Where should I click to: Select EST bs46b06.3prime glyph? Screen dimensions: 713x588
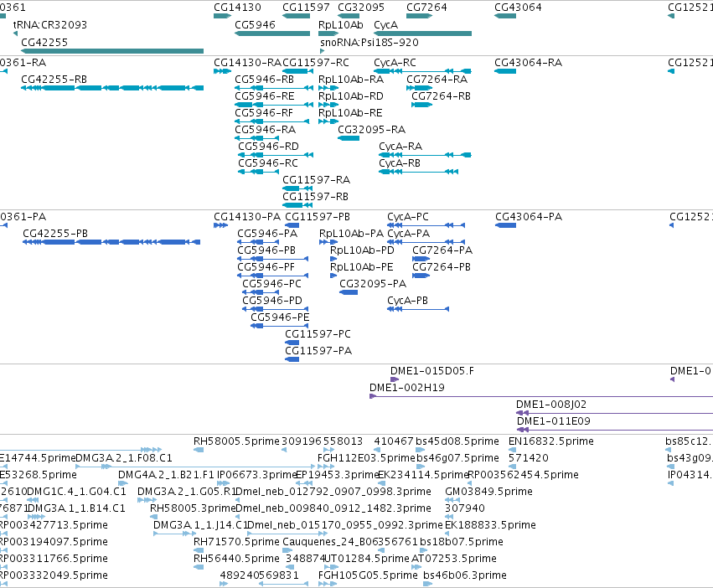[428, 584]
